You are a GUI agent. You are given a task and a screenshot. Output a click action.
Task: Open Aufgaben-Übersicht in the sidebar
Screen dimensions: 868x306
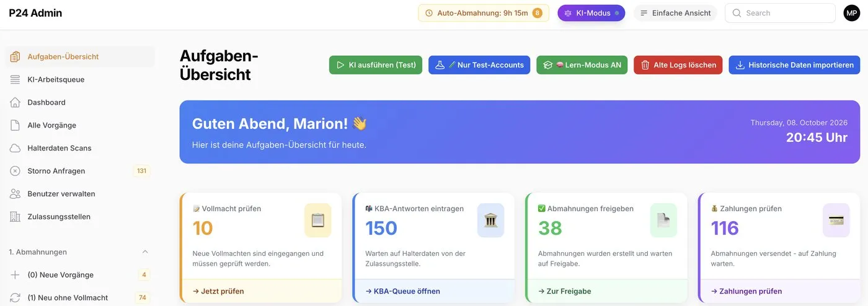(79, 56)
